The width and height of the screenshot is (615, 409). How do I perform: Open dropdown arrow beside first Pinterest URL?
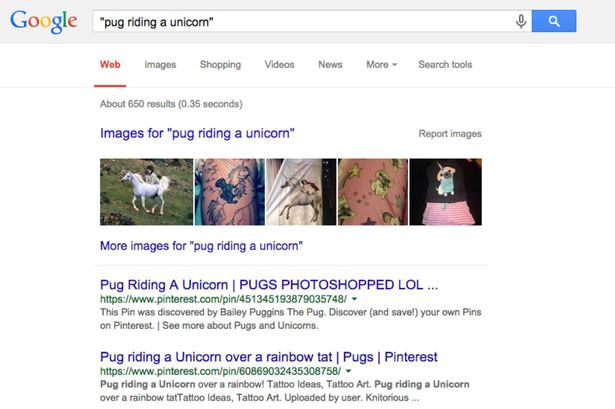(x=355, y=299)
